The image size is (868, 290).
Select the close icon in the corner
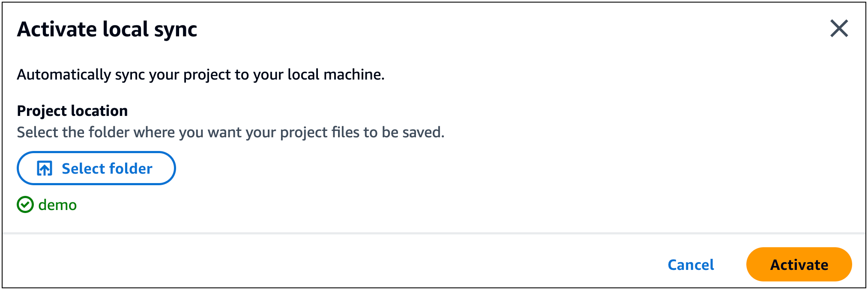click(x=839, y=29)
